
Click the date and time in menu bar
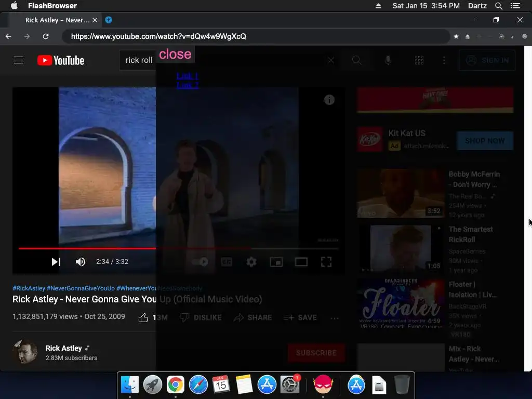(x=426, y=6)
